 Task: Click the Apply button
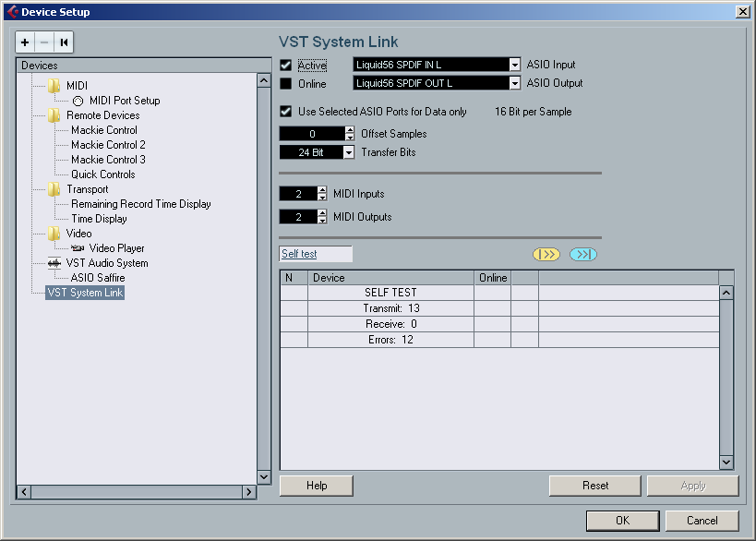[693, 486]
